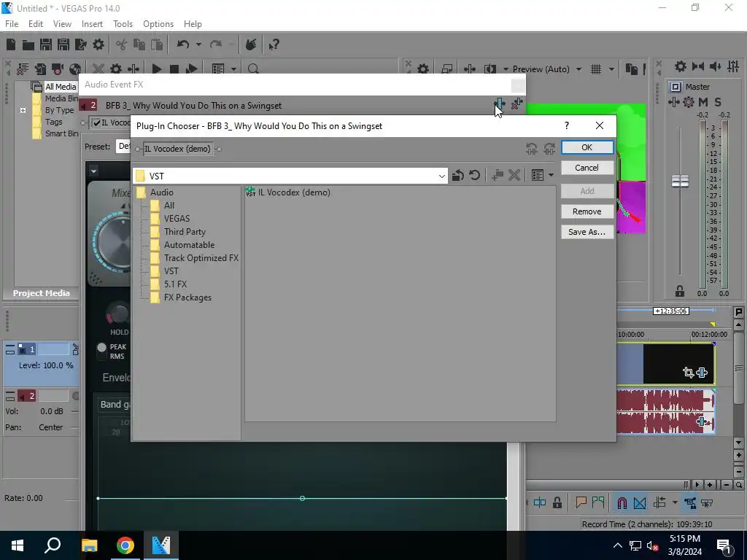Move plug-in left in the chooser chain
747x560 pixels.
[532, 149]
